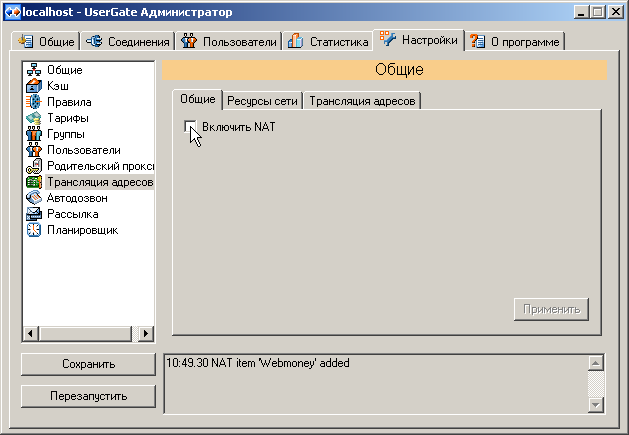Click the Перезапустить button
Screen dimensions: 629x435
pyautogui.click(x=88, y=396)
